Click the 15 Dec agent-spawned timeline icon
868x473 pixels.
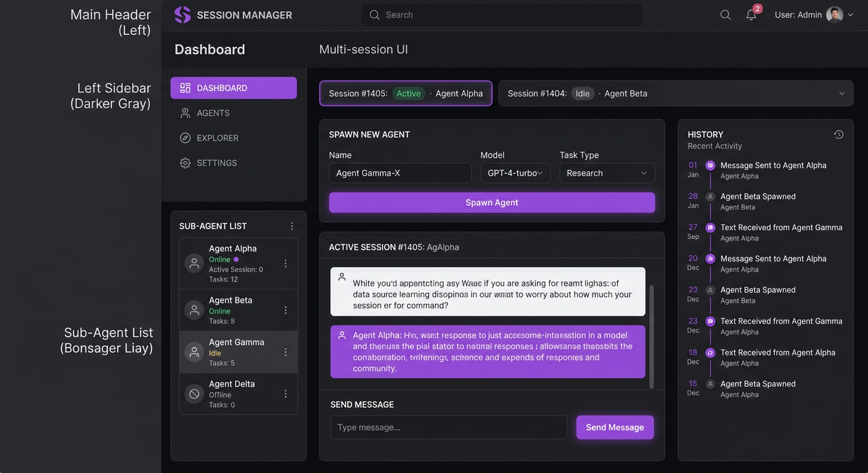710,384
